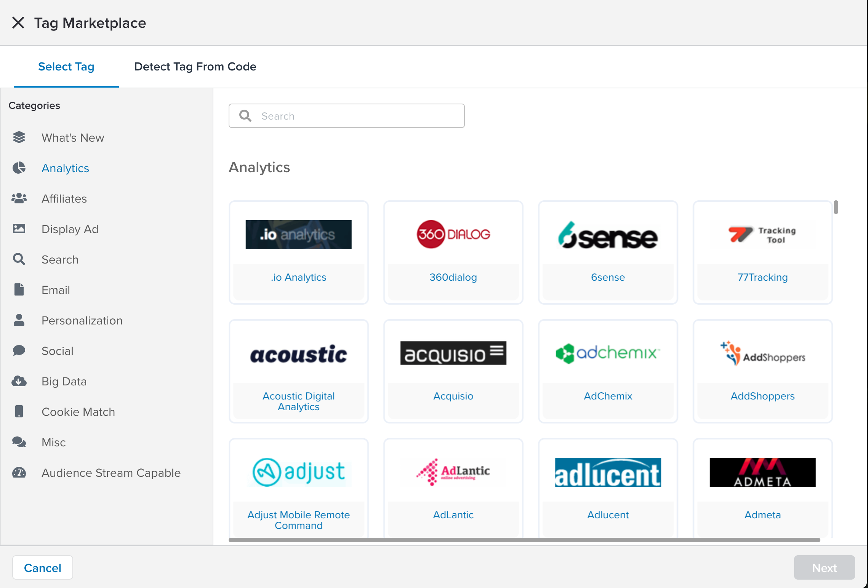Select the AddShoppers logo
Image resolution: width=868 pixels, height=588 pixels.
(763, 353)
